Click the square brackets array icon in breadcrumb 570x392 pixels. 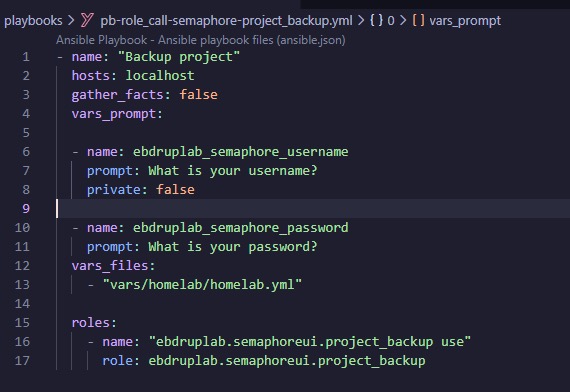point(418,20)
